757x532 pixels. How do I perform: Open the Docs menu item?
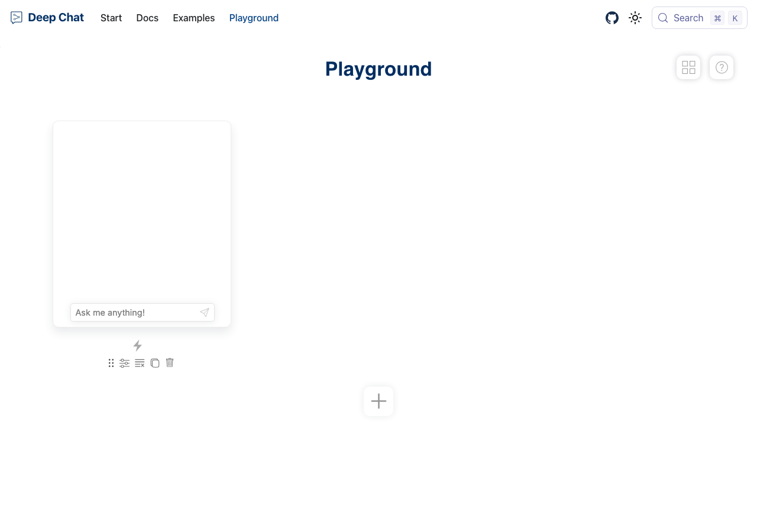147,18
